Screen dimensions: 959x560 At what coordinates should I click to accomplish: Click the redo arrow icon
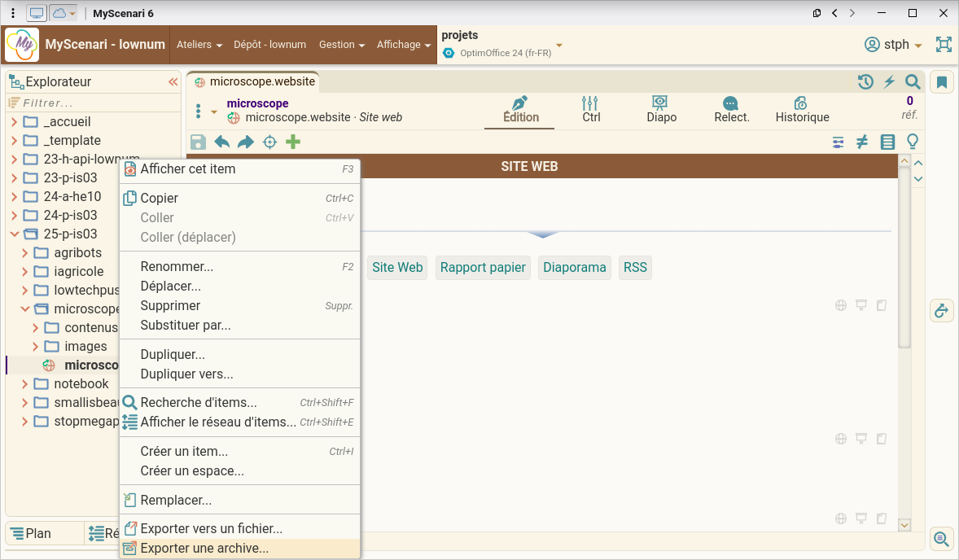(x=245, y=142)
